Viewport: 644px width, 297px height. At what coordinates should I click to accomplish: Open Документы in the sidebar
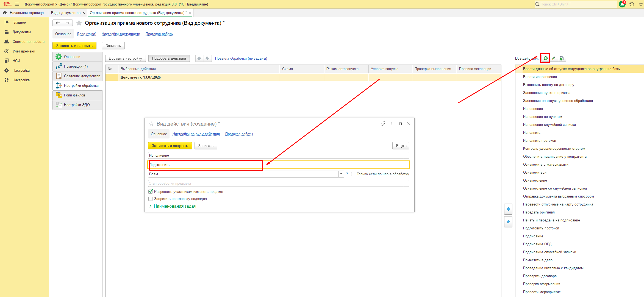pyautogui.click(x=21, y=32)
